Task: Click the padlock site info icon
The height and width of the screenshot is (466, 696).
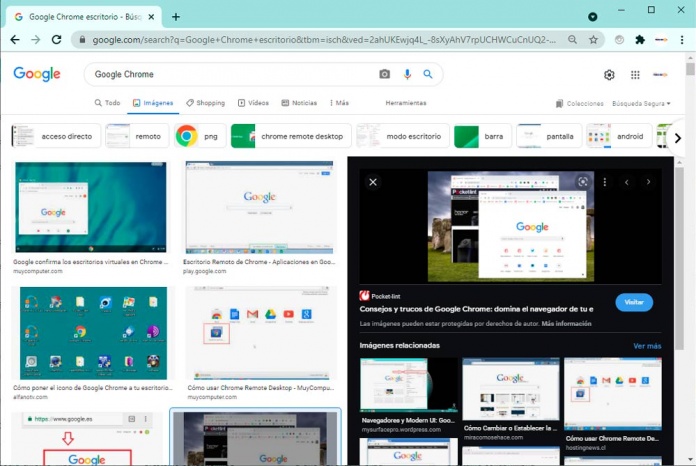Action: point(82,40)
